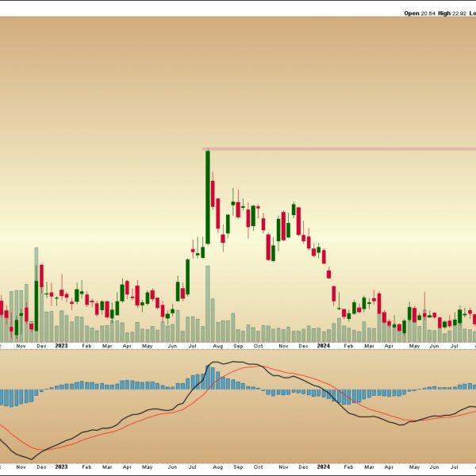Select Sep label on the MACD panel axis
The height and width of the screenshot is (476, 476).
click(x=238, y=467)
